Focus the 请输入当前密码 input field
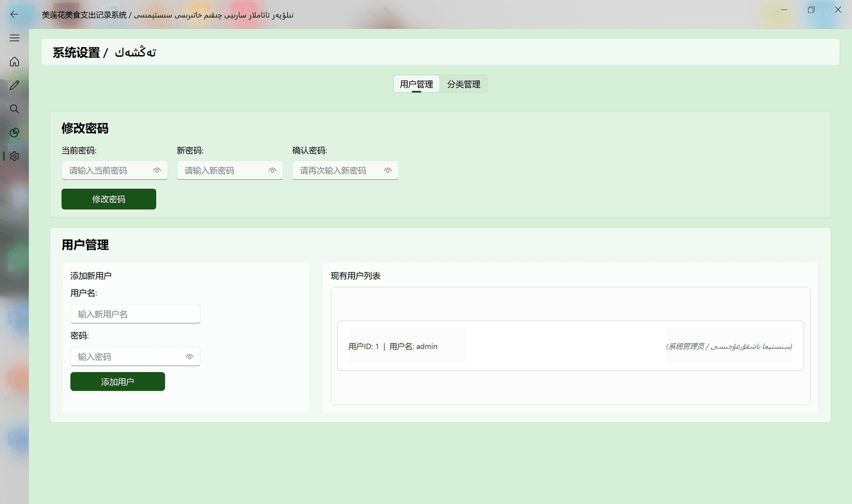 [x=114, y=171]
